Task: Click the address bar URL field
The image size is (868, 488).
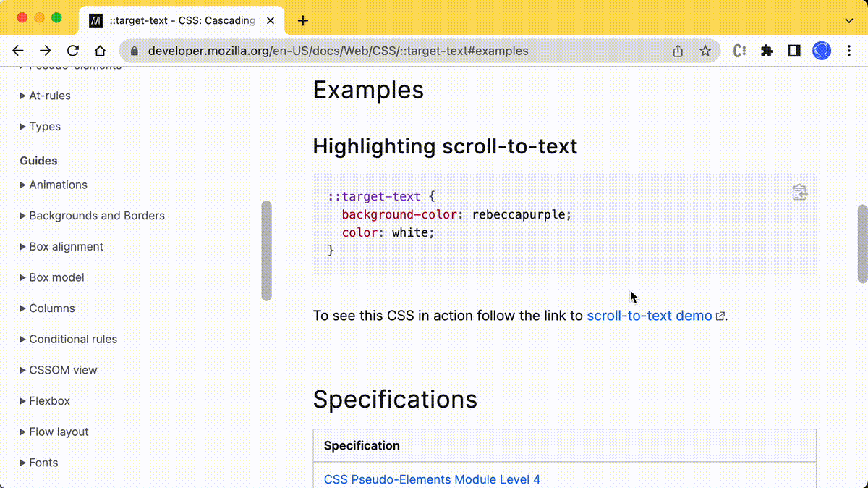Action: click(398, 51)
